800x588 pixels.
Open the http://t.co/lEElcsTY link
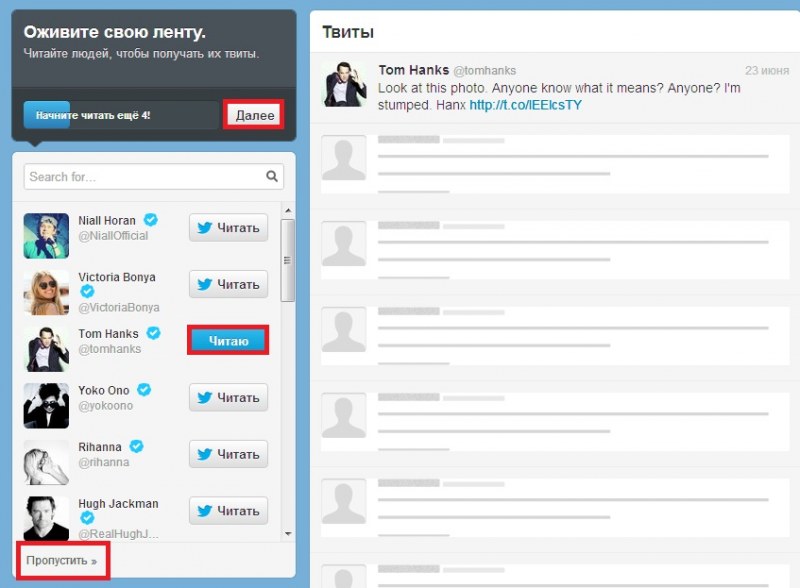click(526, 105)
